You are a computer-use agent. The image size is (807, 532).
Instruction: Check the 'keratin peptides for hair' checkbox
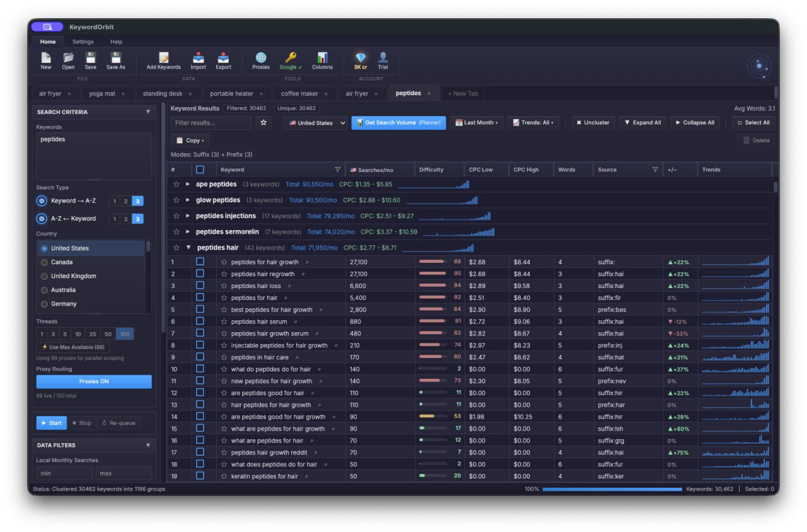[x=200, y=476]
